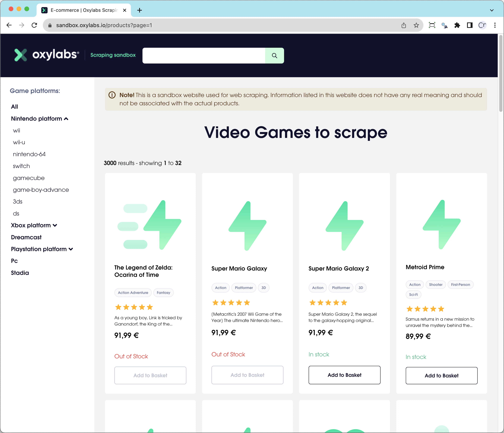Screen dimensions: 504x433
Task: Filter games by 3ds
Action: click(x=17, y=202)
